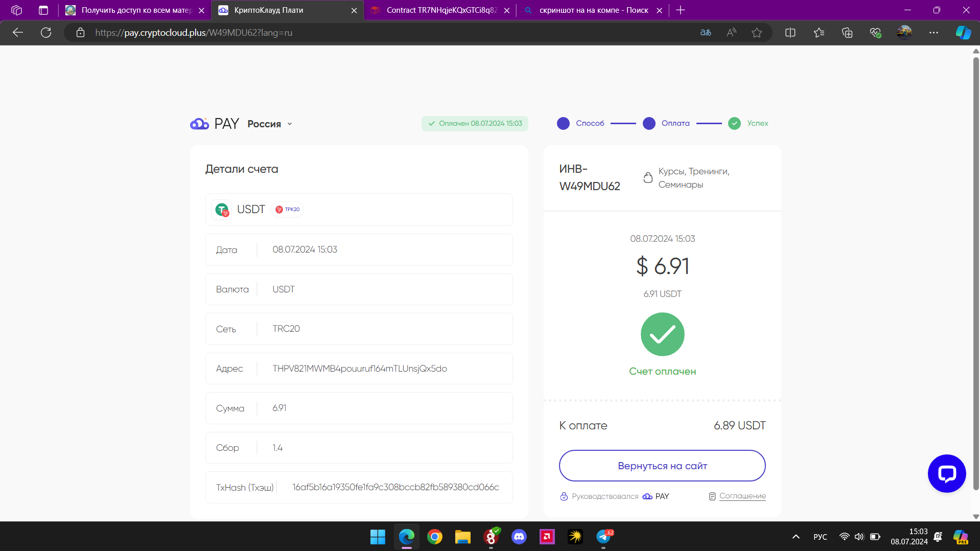Viewport: 980px width, 551px height.
Task: Click the Руководствовался PAY logo
Action: 656,496
